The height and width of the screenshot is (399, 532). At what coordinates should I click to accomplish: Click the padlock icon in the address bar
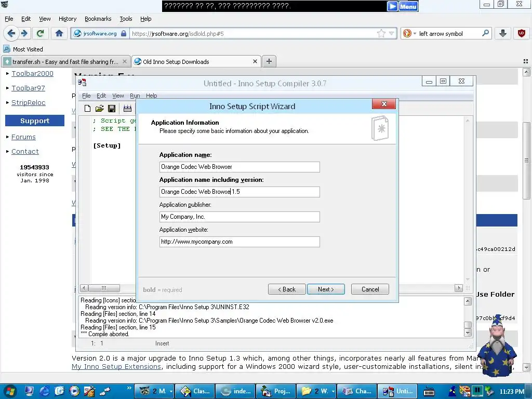coord(124,33)
